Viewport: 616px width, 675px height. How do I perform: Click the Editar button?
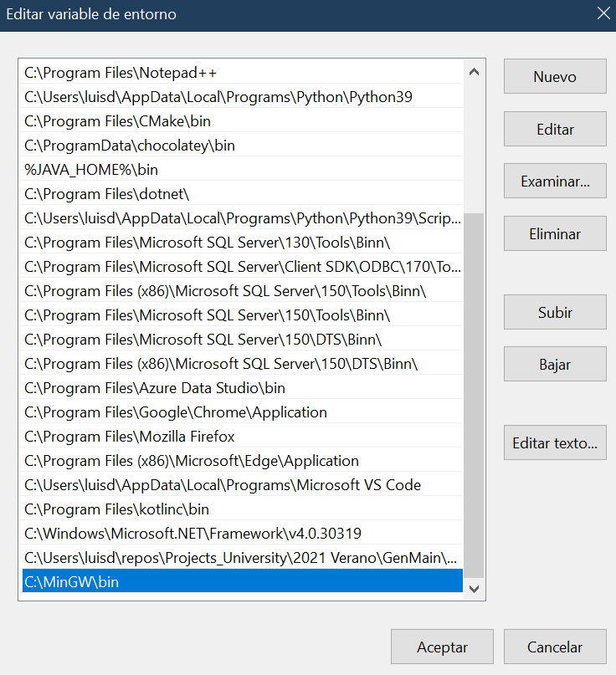pyautogui.click(x=555, y=129)
